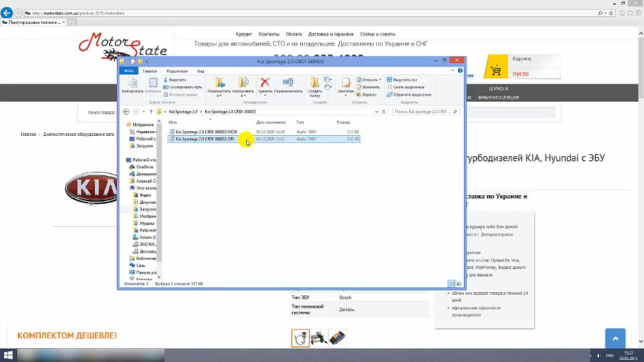Click Создать папку (New folder) icon
This screenshot has width=644, height=362.
coord(315,87)
